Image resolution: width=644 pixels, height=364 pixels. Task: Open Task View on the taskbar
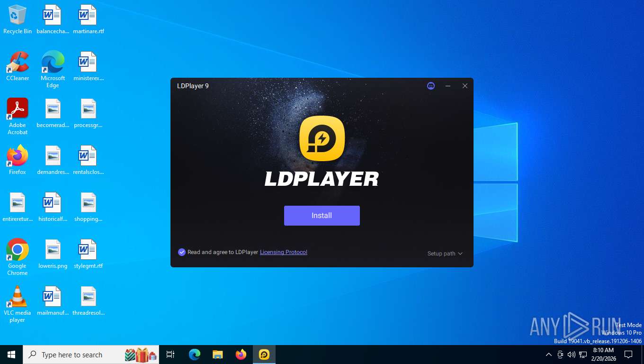coord(170,355)
